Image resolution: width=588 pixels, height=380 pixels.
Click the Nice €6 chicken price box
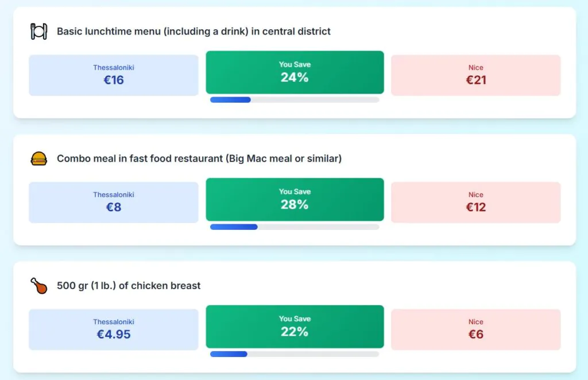pyautogui.click(x=475, y=329)
